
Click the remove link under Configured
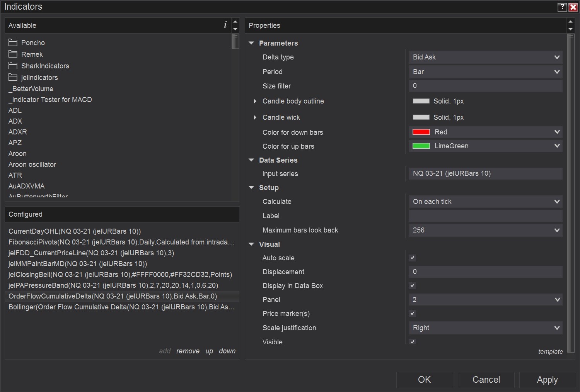click(x=188, y=351)
